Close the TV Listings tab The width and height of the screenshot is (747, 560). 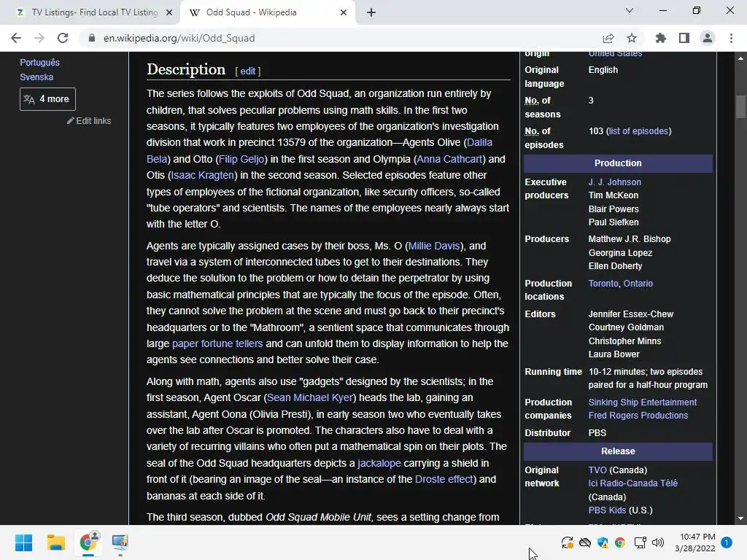click(169, 13)
